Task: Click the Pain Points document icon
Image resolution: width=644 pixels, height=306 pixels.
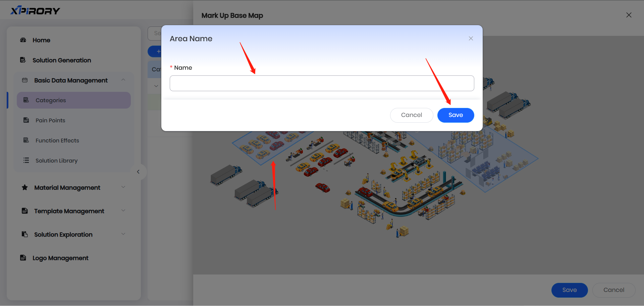Action: 26,120
